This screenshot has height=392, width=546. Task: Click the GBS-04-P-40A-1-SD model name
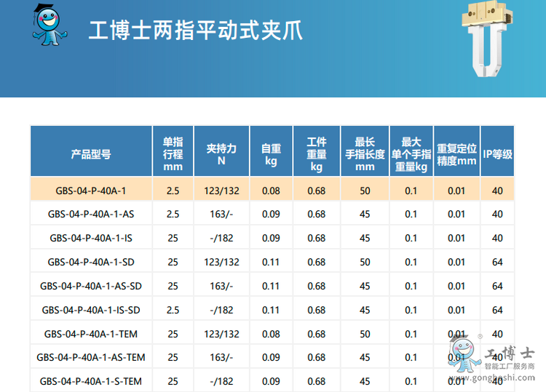91,262
